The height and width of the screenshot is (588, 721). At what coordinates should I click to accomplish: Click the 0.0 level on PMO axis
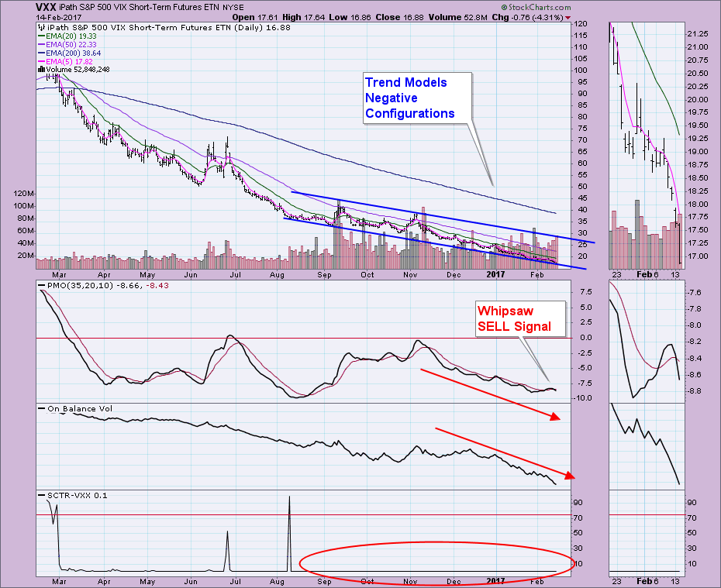click(x=585, y=338)
